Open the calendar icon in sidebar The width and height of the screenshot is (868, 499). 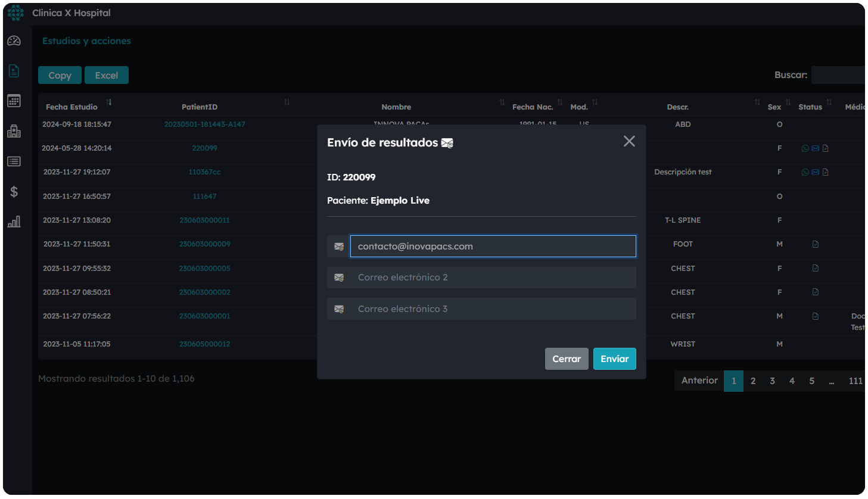[14, 101]
